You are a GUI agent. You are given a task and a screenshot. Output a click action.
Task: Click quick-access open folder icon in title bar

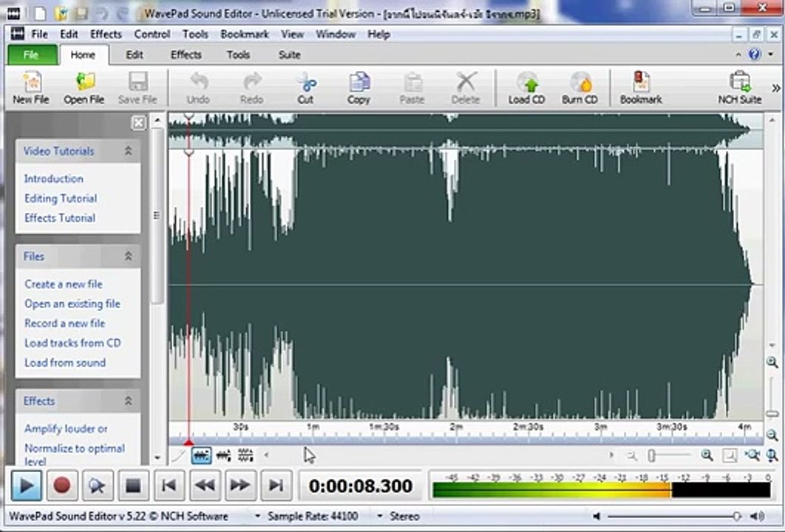(61, 13)
